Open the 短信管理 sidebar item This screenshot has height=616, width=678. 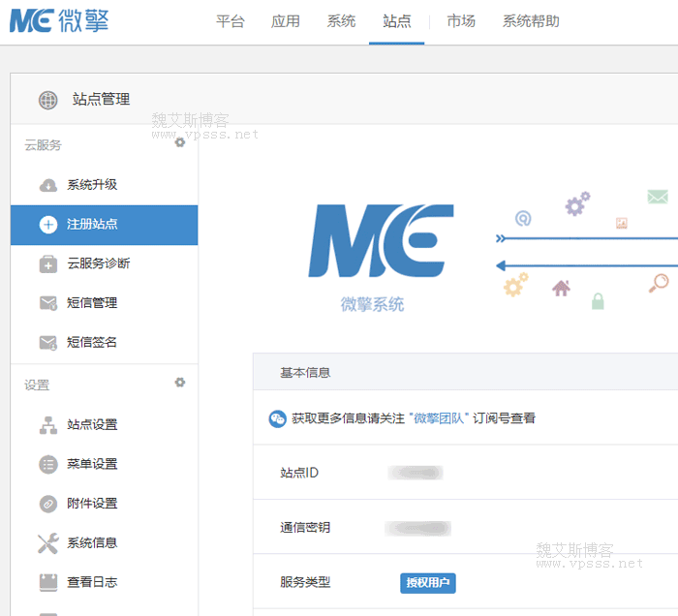click(105, 303)
